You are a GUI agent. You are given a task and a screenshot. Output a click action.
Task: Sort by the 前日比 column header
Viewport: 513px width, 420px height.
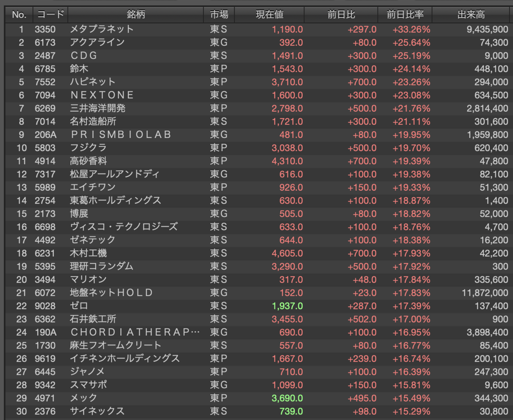pyautogui.click(x=341, y=15)
